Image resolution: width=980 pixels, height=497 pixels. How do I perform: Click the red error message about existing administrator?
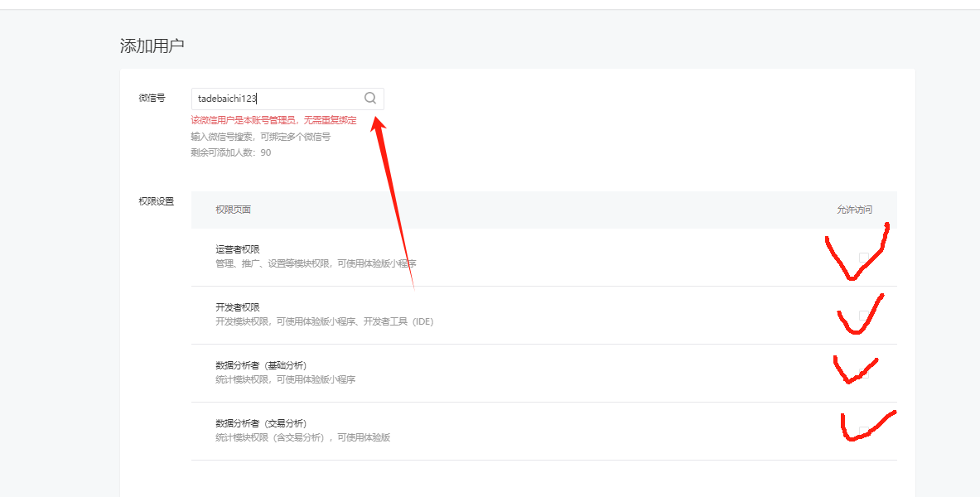click(x=273, y=120)
